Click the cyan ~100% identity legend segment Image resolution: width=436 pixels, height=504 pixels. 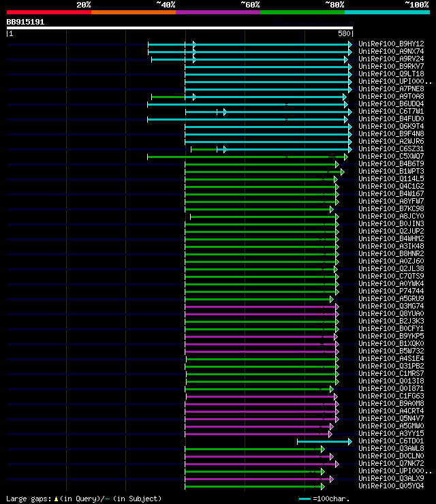(387, 12)
